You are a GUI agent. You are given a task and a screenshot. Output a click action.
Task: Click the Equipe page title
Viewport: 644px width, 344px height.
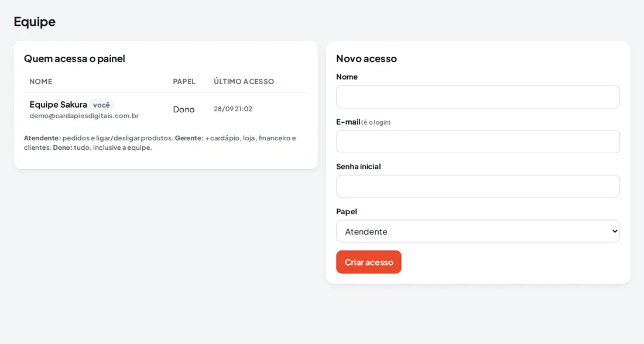click(35, 22)
